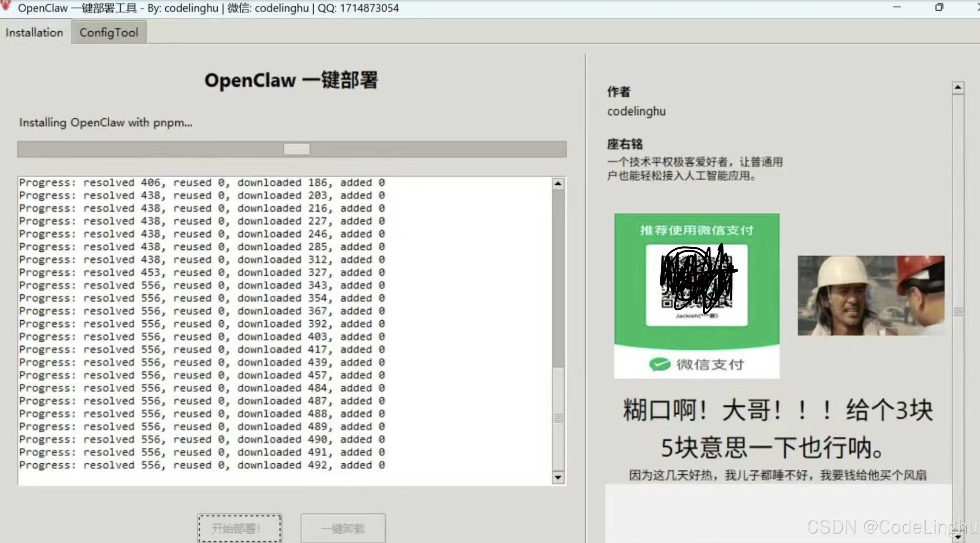
Task: Click the log output scroll-down arrow
Action: (x=558, y=477)
